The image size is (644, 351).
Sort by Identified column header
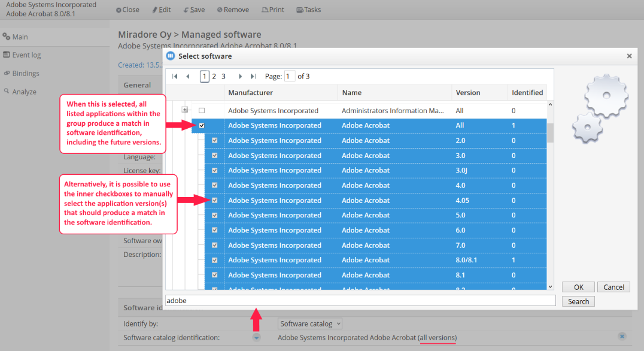(x=527, y=92)
